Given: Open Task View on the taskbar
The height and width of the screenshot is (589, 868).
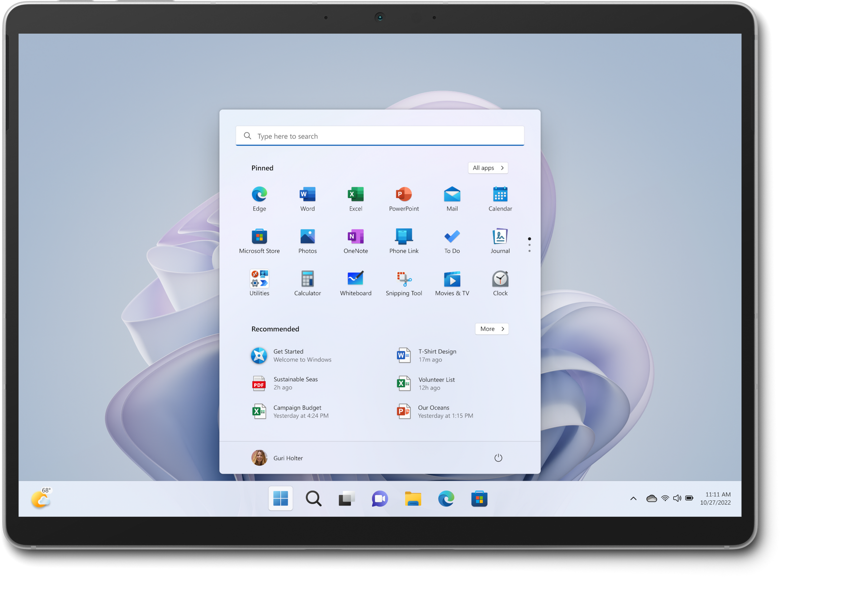Looking at the screenshot, I should (x=346, y=499).
